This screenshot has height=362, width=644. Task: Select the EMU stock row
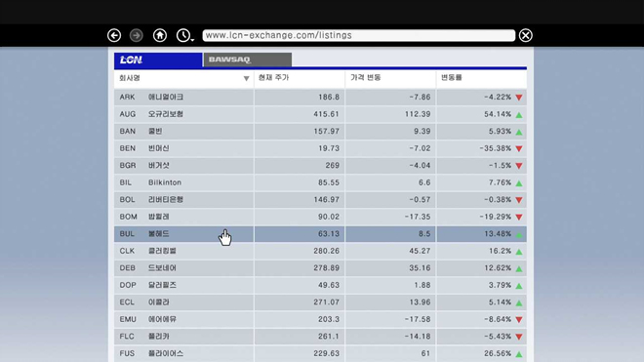click(320, 319)
